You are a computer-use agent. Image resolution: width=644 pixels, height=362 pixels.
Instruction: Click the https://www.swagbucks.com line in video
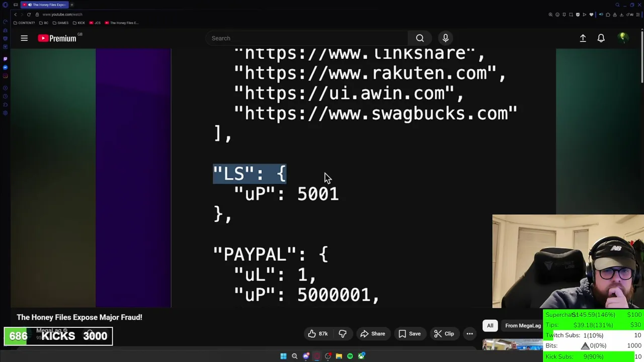pyautogui.click(x=375, y=114)
